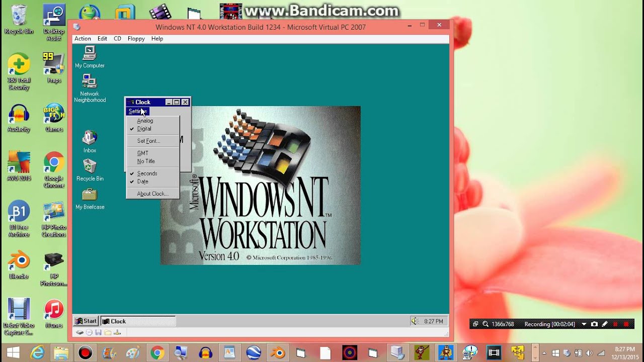Choose Set Font... from Clock menu
This screenshot has height=362, width=644.
(x=153, y=141)
